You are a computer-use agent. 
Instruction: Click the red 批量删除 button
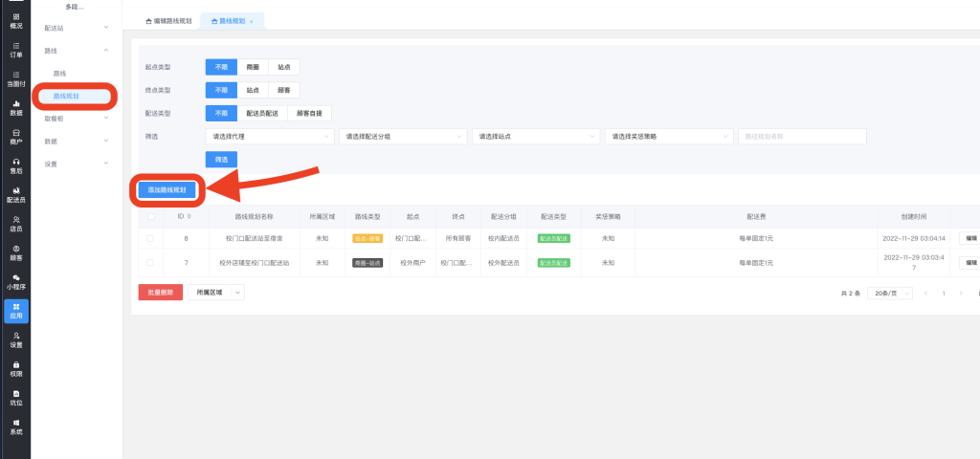point(160,293)
